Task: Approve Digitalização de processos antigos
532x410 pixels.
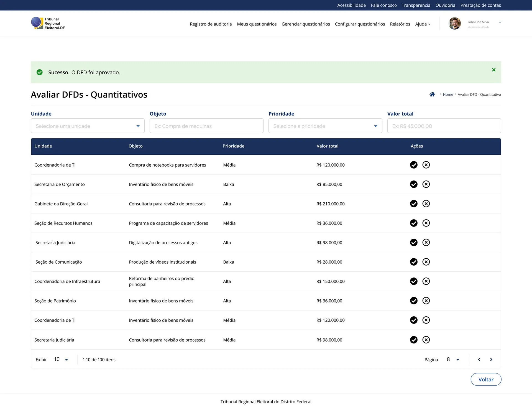Action: coord(414,243)
